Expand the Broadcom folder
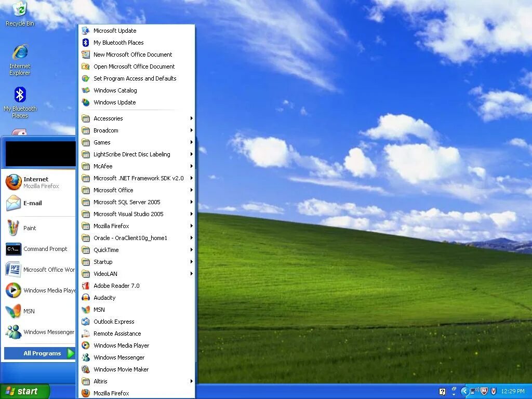The width and height of the screenshot is (532, 399). click(x=137, y=130)
